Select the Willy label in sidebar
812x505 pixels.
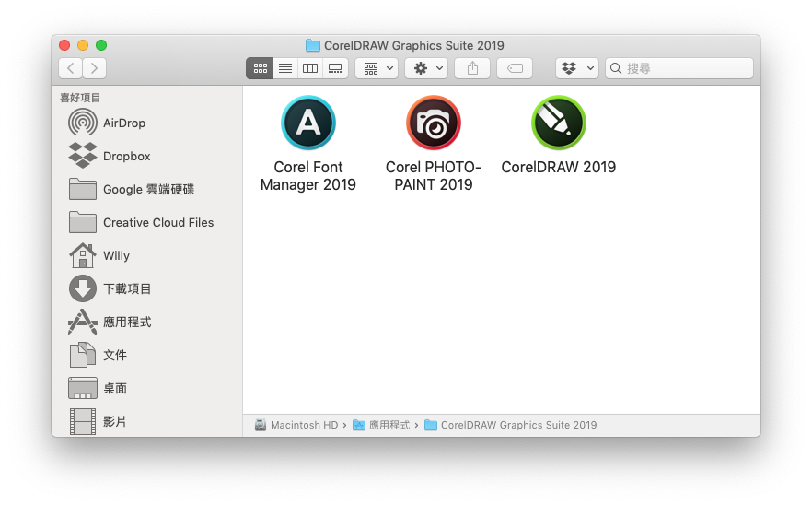(x=117, y=255)
